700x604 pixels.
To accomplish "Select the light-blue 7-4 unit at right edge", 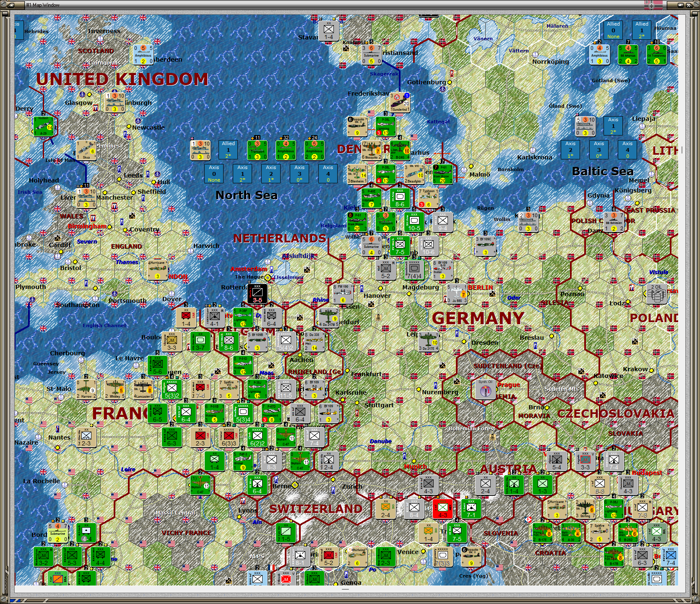I will [670, 557].
